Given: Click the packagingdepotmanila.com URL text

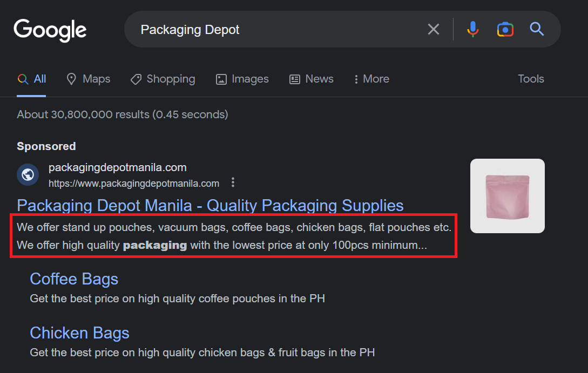Looking at the screenshot, I should click(134, 184).
